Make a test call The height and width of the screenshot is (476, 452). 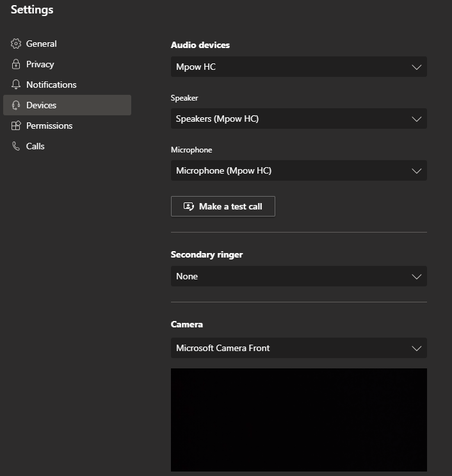click(x=223, y=206)
